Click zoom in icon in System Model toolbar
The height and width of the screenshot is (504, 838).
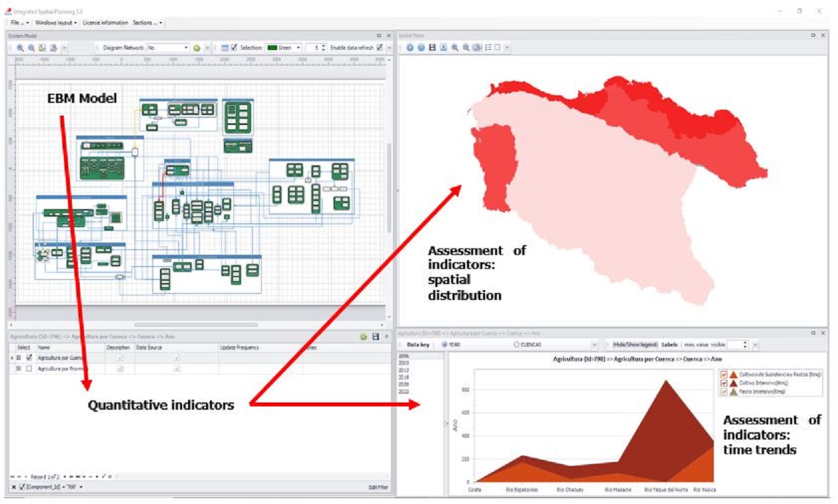coord(20,48)
